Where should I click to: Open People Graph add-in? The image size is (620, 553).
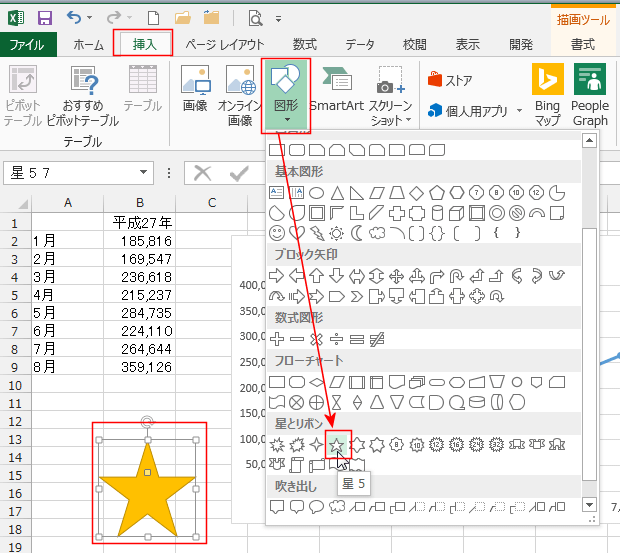pos(590,96)
